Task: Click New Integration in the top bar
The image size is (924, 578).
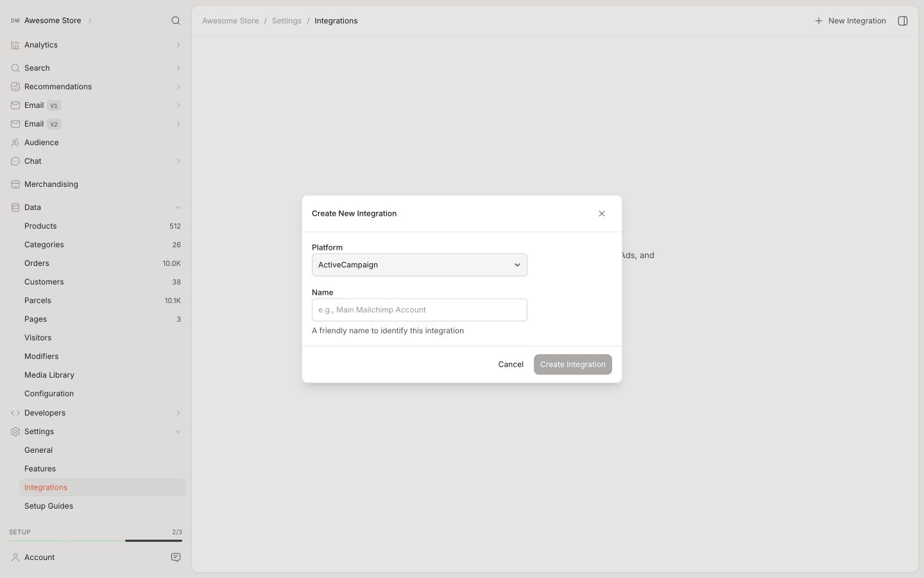Action: [x=850, y=21]
